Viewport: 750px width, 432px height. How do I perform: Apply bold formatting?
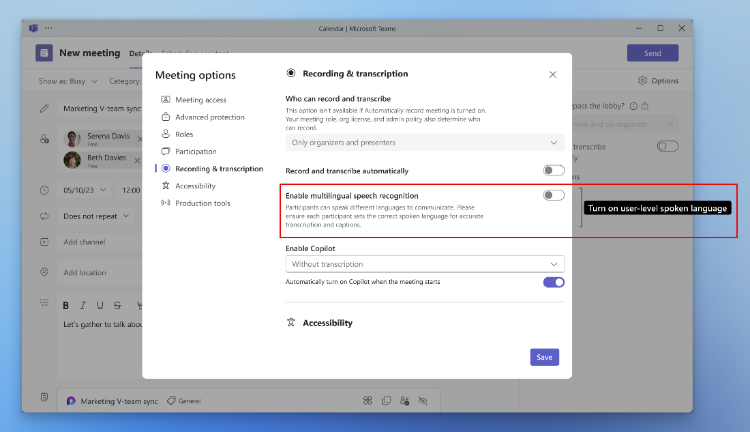[x=66, y=305]
